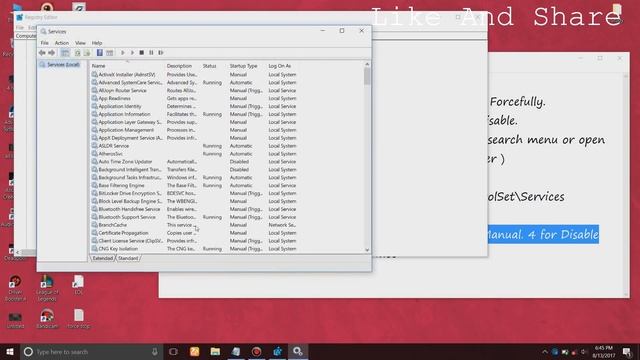Restart the service with the toolbar restart icon
The width and height of the screenshot is (640, 360).
pyautogui.click(x=161, y=53)
